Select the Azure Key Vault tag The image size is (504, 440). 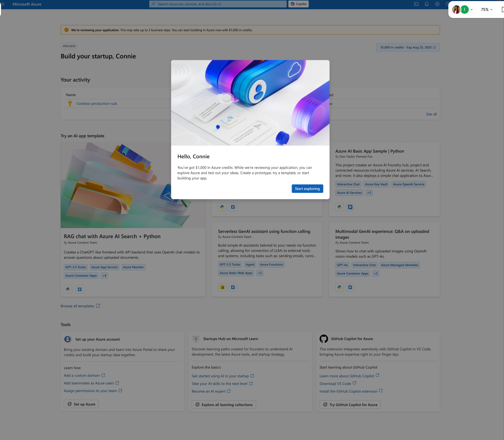(x=376, y=184)
